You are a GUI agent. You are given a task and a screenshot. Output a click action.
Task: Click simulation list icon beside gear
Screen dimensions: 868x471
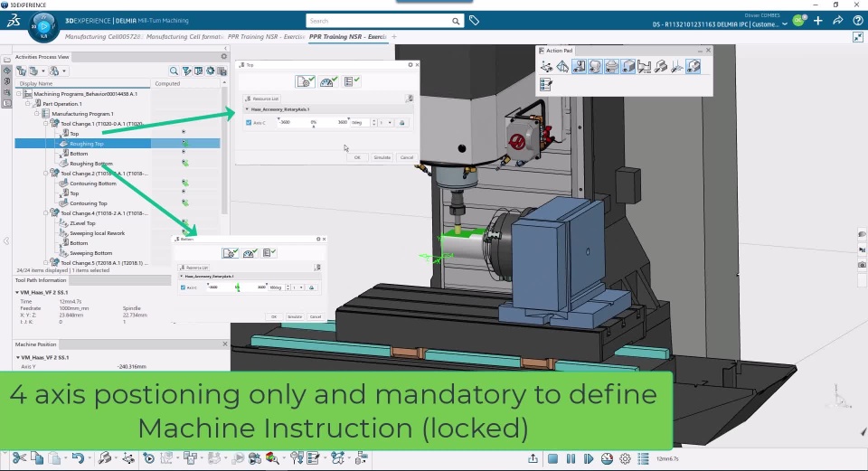643,459
